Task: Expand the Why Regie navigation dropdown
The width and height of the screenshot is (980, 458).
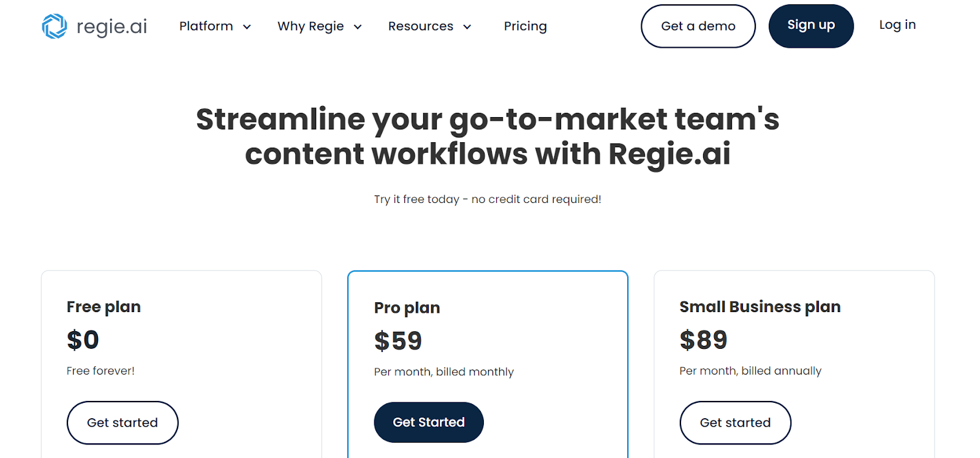Action: coord(310,26)
